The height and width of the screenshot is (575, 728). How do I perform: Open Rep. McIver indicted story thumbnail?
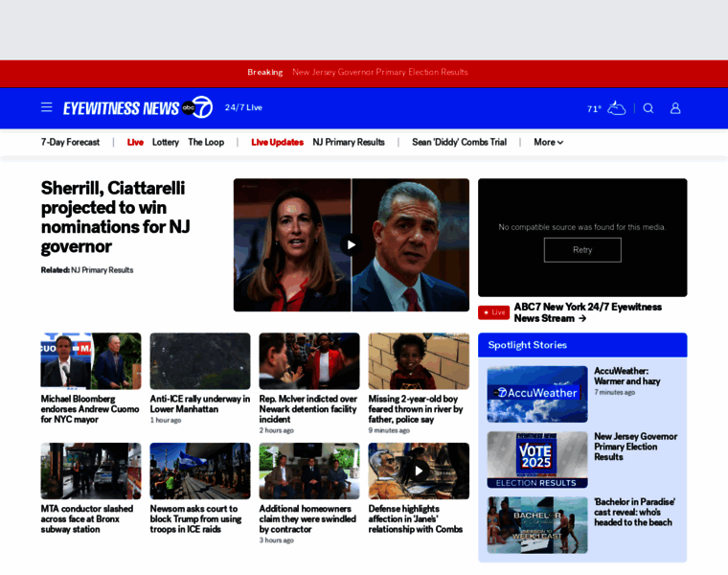[x=309, y=361]
